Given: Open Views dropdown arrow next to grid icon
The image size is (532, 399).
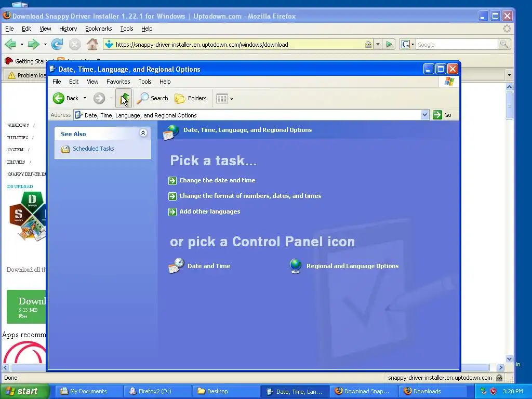Looking at the screenshot, I should [231, 99].
